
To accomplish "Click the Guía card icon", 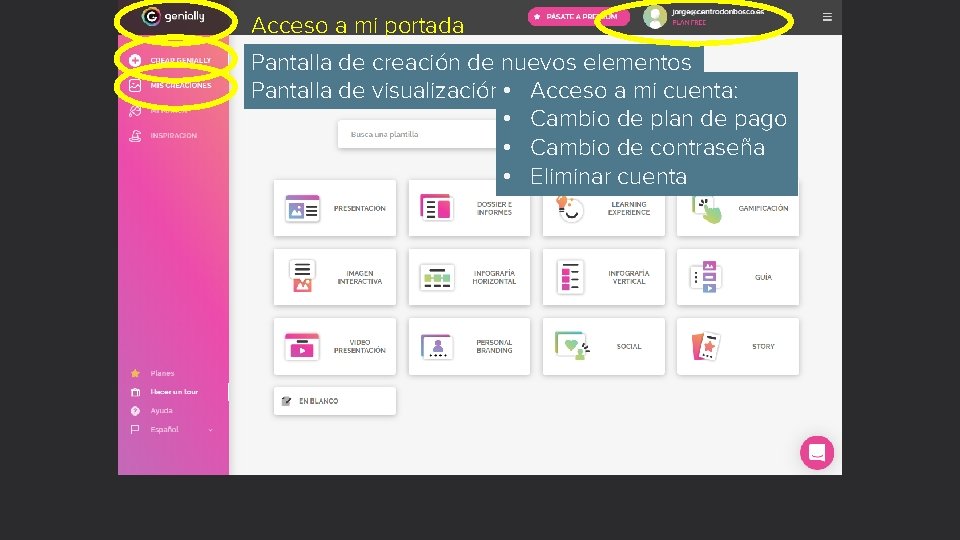I will click(705, 277).
